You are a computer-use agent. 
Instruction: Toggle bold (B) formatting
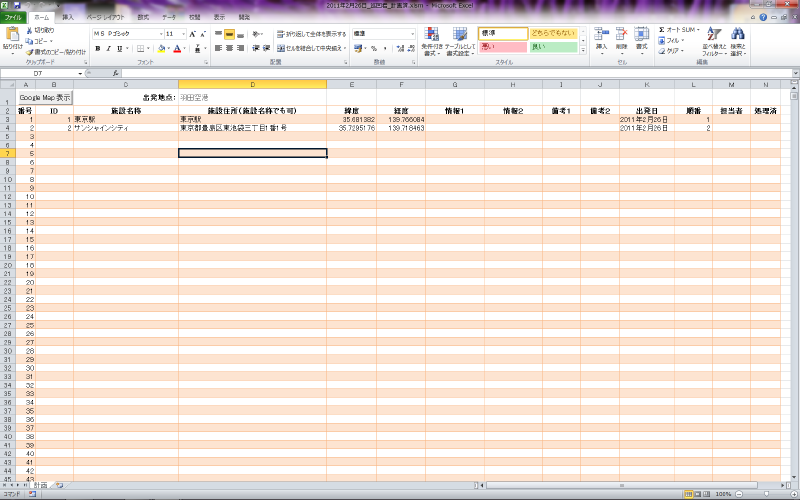point(98,48)
